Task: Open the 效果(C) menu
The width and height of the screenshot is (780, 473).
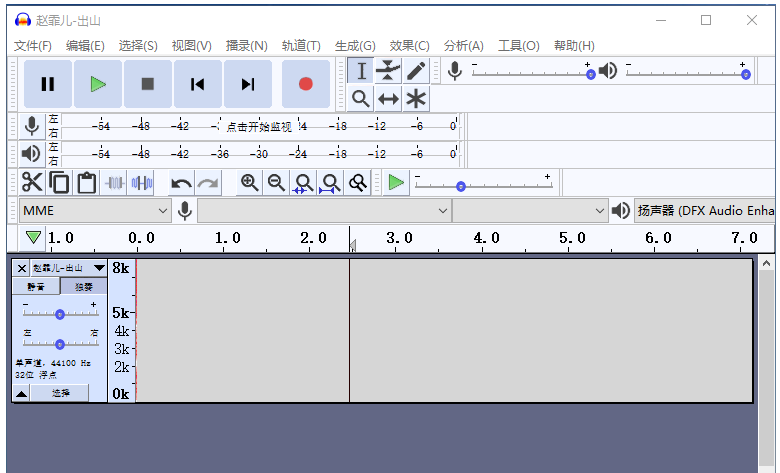Action: (409, 45)
